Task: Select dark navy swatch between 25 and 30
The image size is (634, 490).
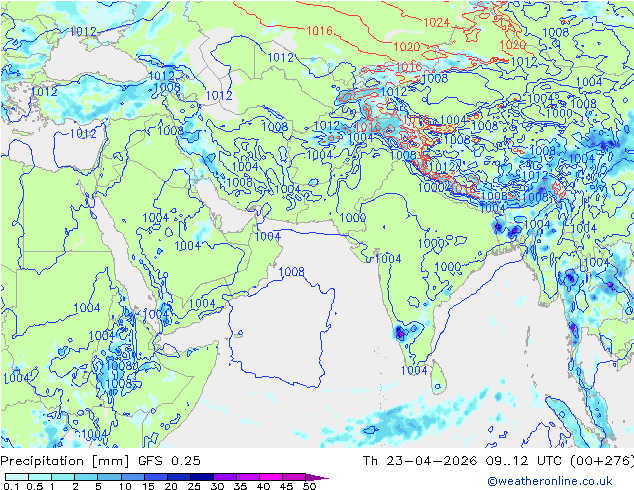Action: [x=202, y=477]
